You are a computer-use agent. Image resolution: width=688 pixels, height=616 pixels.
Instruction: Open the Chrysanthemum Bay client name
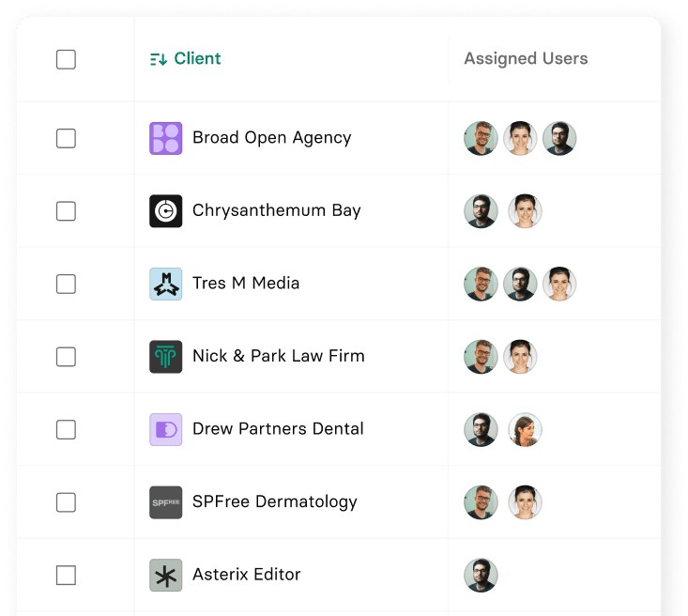(x=276, y=210)
